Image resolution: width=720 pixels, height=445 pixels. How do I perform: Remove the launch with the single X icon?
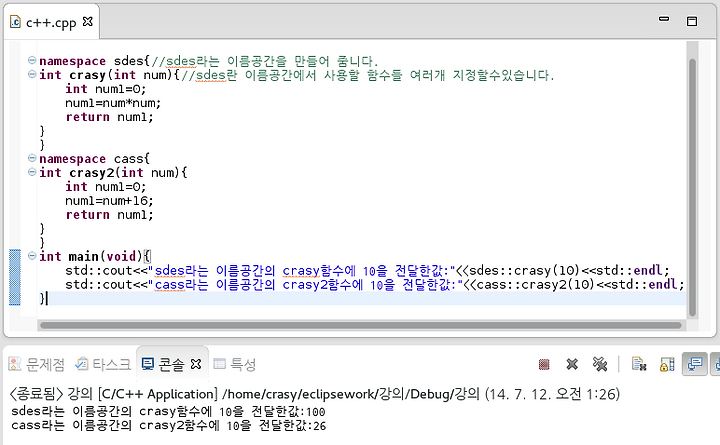pyautogui.click(x=572, y=365)
